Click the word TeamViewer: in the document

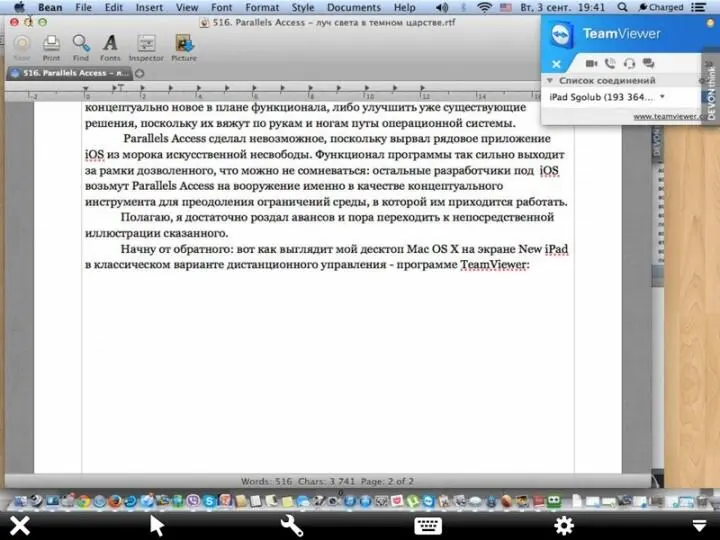495,265
